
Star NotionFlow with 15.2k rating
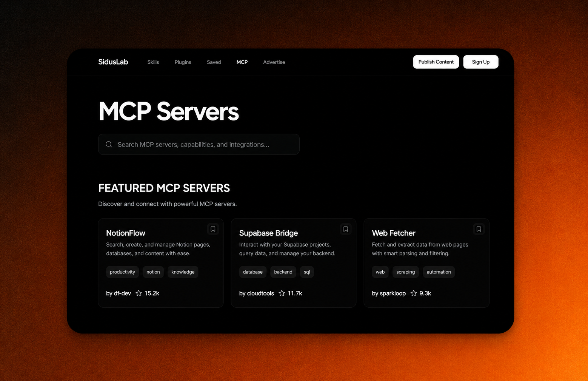139,293
